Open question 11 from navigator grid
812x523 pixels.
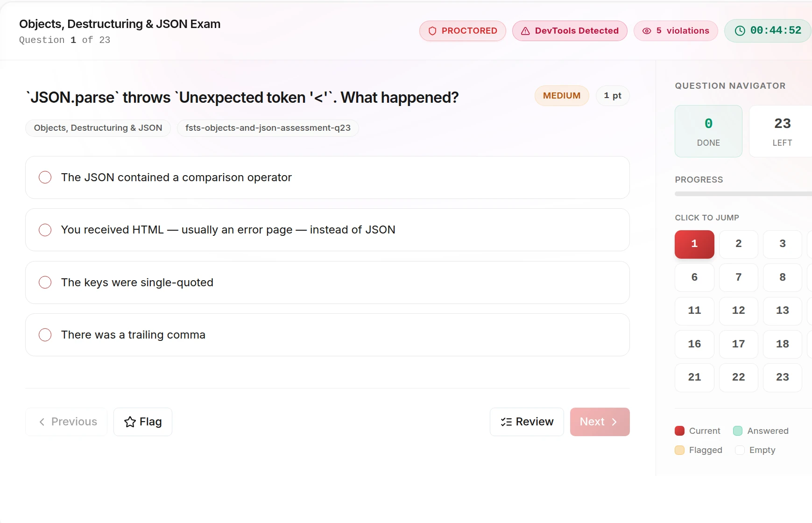point(694,311)
